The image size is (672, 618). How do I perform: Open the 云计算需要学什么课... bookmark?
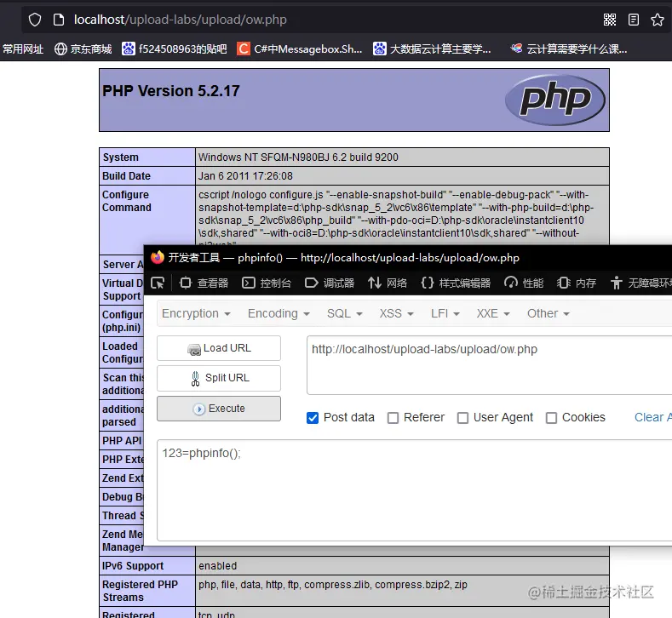[x=569, y=49]
